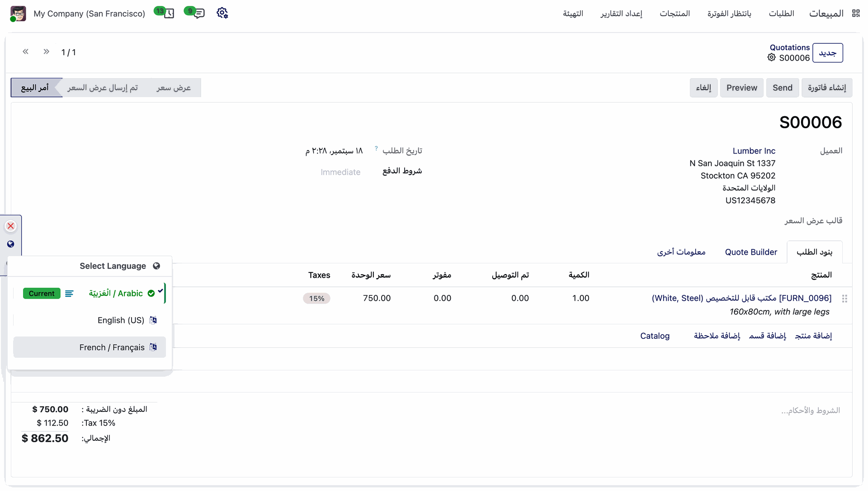This screenshot has width=868, height=491.
Task: Switch to the معلومات أخرى tab
Action: pyautogui.click(x=681, y=252)
